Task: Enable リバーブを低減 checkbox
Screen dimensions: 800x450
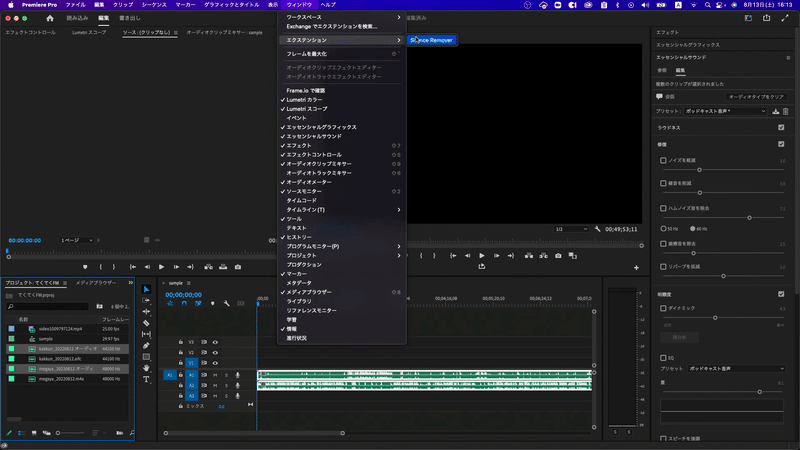Action: tap(663, 266)
